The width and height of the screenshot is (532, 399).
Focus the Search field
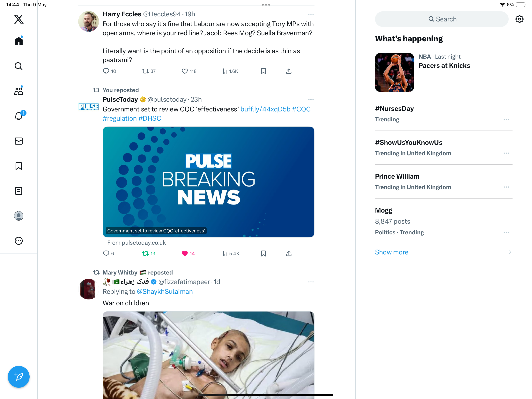click(x=442, y=19)
